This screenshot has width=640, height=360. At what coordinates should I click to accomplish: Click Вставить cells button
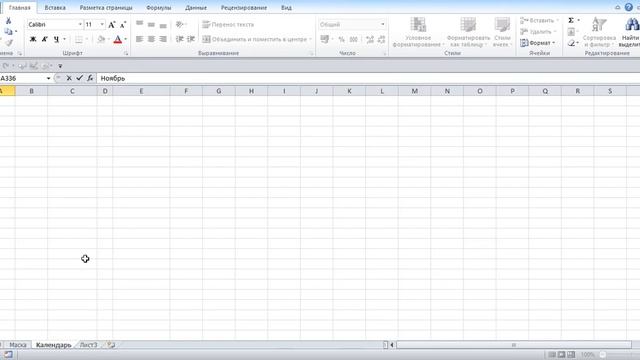coord(539,20)
